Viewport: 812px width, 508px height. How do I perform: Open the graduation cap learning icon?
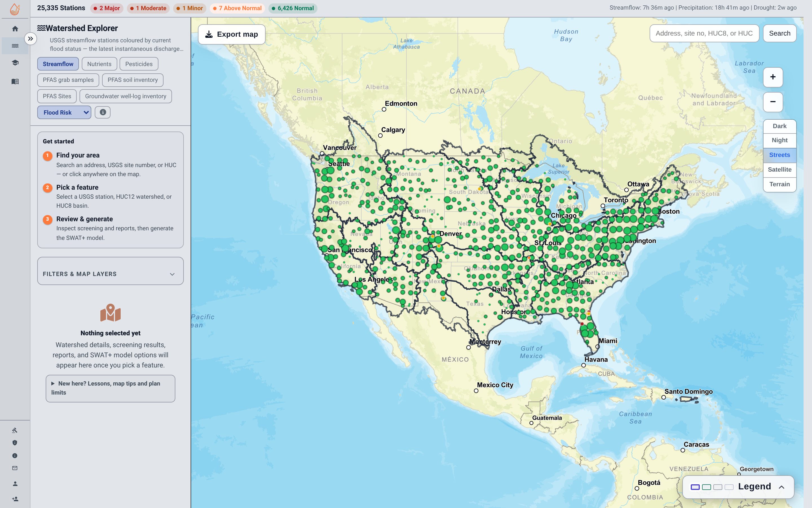point(15,63)
